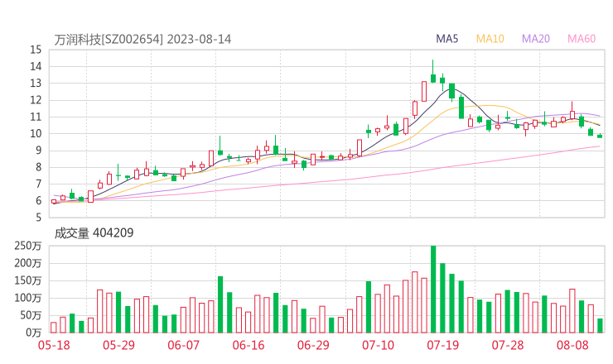This screenshot has width=613, height=364.
Task: Click the MA5 legend label
Action: [446, 39]
